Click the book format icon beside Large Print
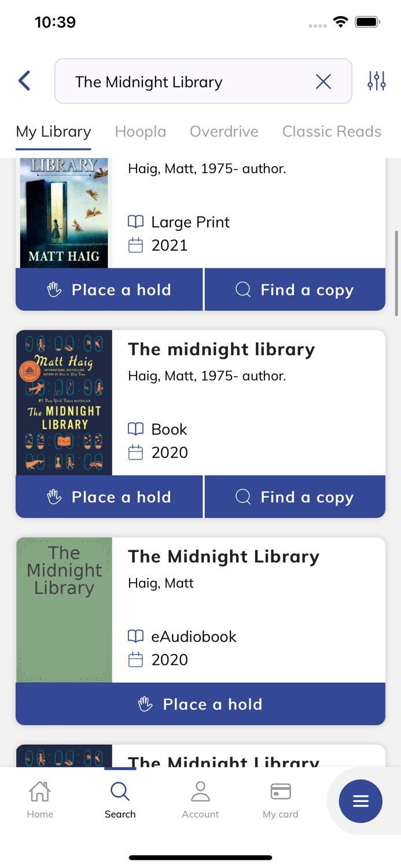The width and height of the screenshot is (401, 868). 135,221
